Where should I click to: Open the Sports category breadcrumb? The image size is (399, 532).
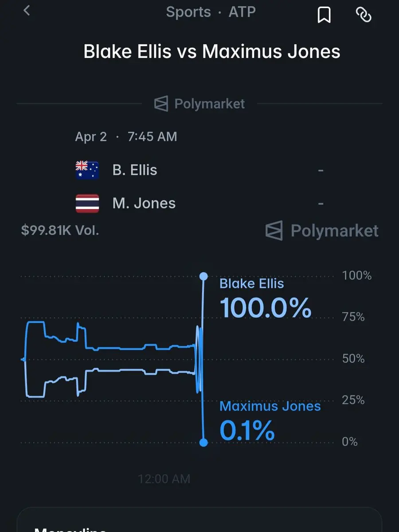[188, 12]
